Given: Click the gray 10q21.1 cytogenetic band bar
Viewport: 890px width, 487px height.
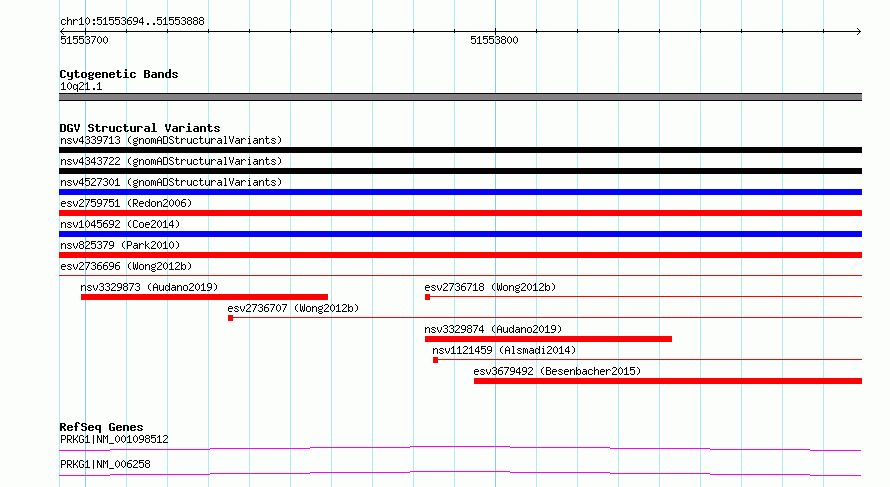Looking at the screenshot, I should point(460,97).
